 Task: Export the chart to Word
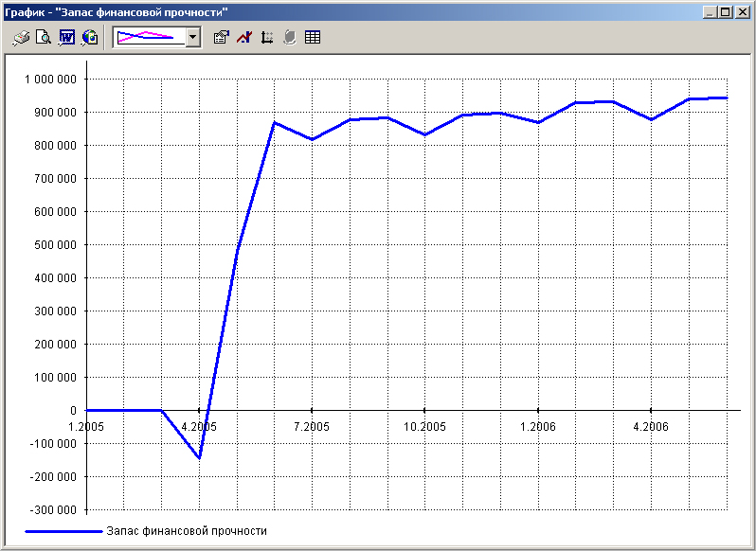tap(66, 38)
